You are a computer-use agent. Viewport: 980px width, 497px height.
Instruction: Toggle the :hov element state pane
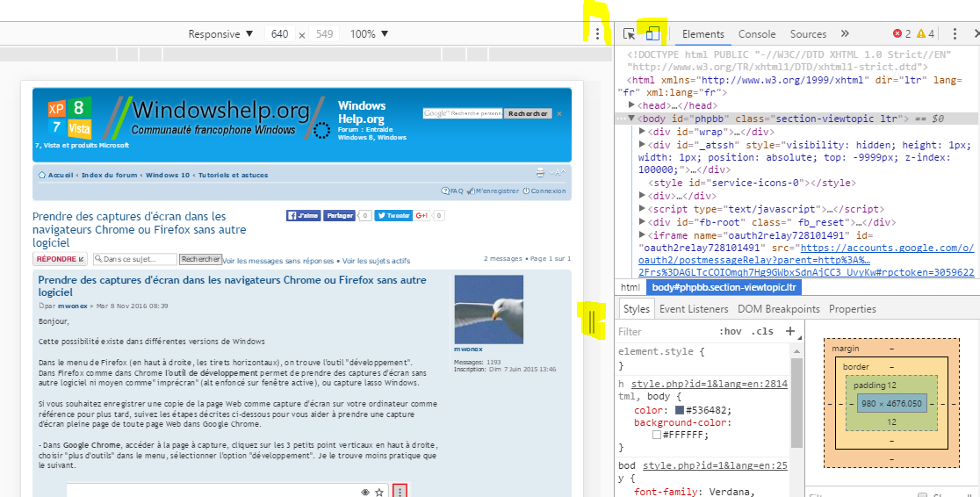pyautogui.click(x=730, y=332)
